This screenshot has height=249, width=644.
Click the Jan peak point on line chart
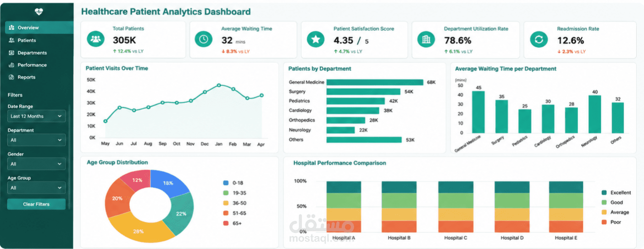tap(219, 85)
